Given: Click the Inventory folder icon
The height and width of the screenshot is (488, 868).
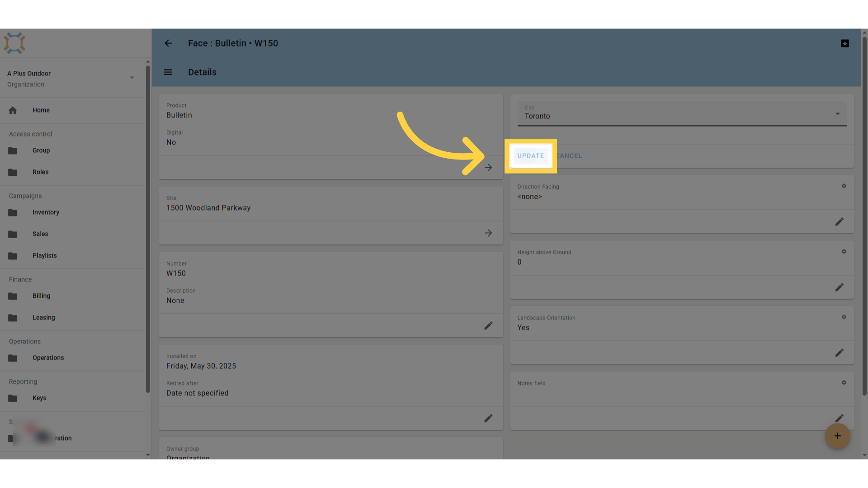Looking at the screenshot, I should click(x=13, y=212).
